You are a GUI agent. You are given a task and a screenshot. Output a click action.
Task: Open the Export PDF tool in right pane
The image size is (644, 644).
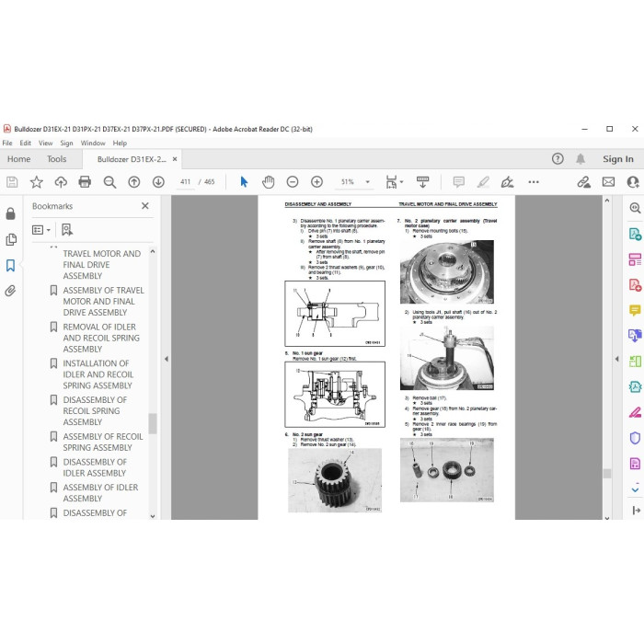point(635,234)
